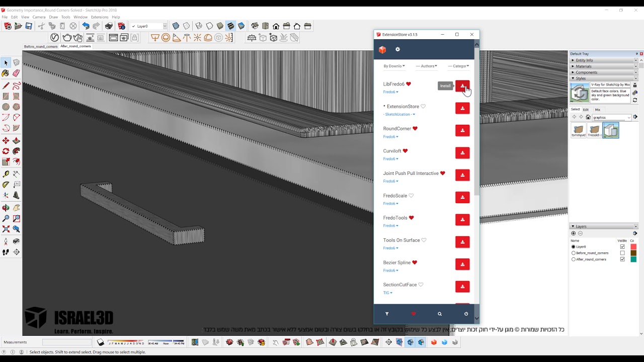Viewport: 644px width, 362px height.
Task: Open the Extensions menu
Action: coord(100,17)
